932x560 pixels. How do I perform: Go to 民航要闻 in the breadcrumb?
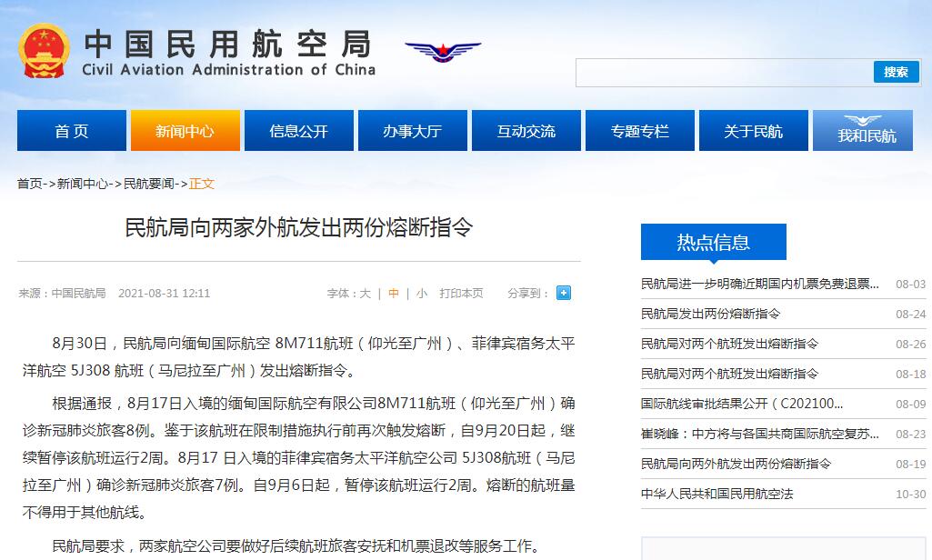(149, 184)
